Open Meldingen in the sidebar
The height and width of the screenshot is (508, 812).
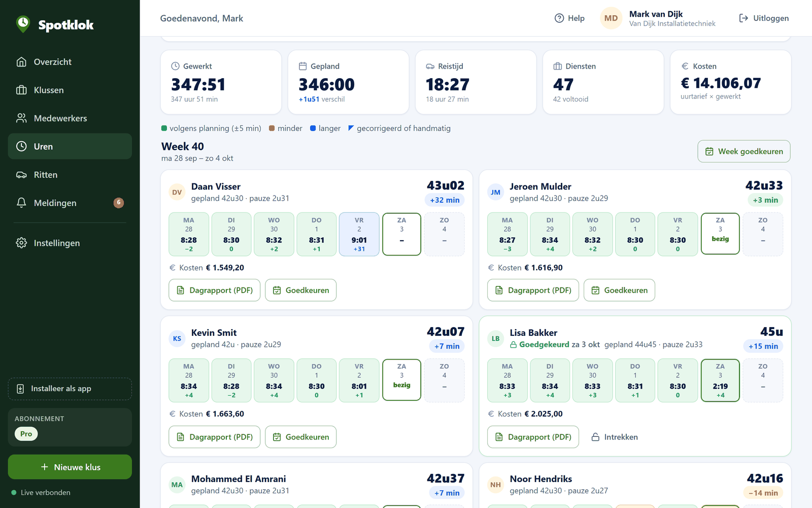pyautogui.click(x=70, y=203)
